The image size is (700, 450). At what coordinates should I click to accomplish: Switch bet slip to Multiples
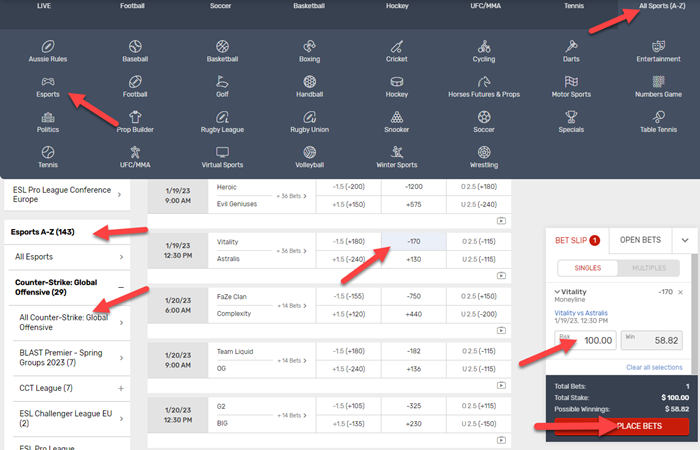648,268
